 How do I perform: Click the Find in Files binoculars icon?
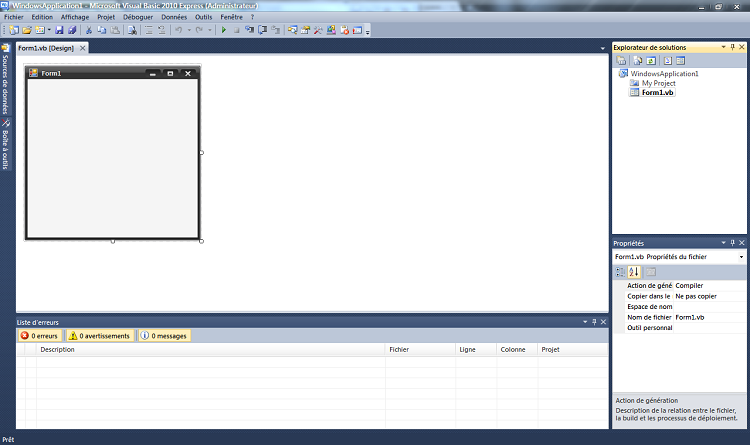pyautogui.click(x=132, y=30)
